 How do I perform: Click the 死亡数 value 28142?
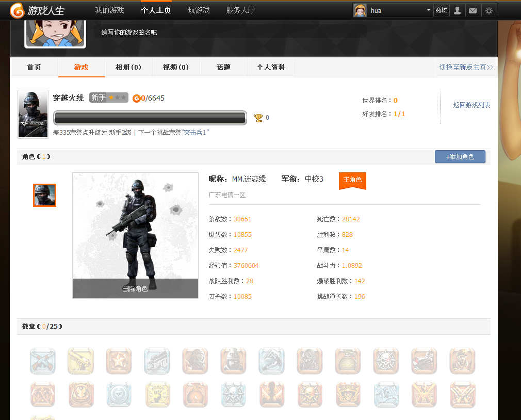pos(351,219)
